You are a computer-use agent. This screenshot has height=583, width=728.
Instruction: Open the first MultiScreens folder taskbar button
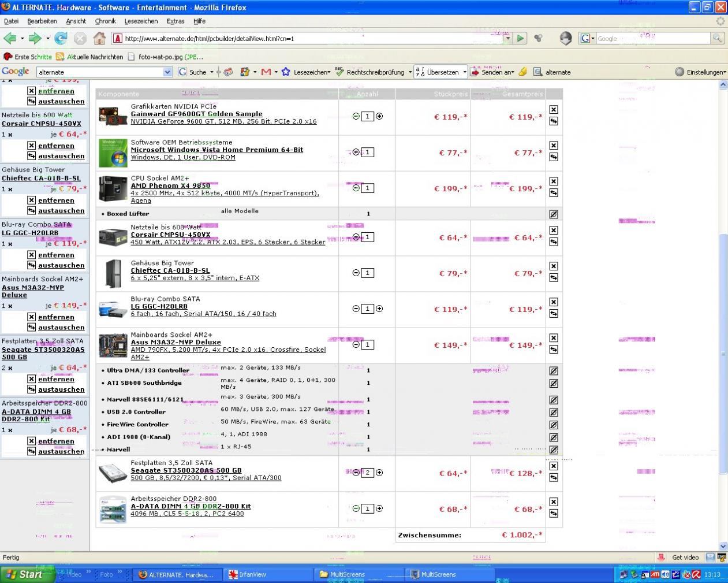359,574
